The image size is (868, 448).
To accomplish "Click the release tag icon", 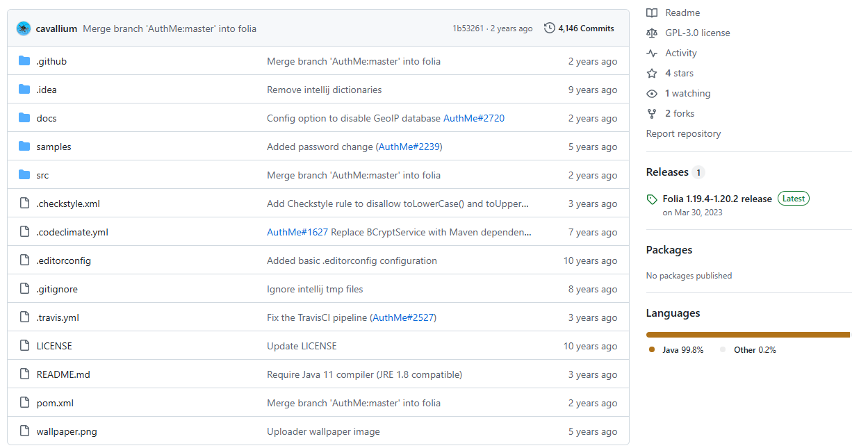I will (652, 199).
